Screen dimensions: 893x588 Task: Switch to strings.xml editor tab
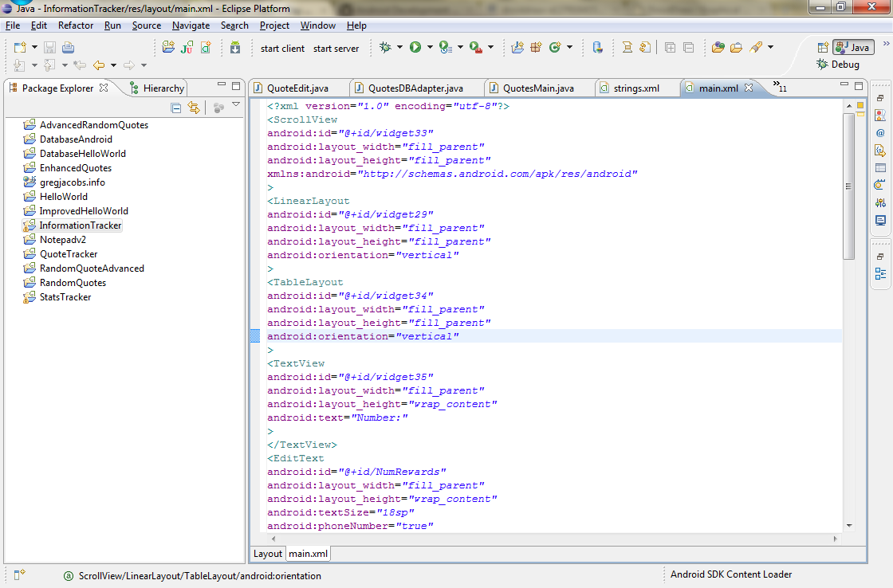tap(637, 88)
